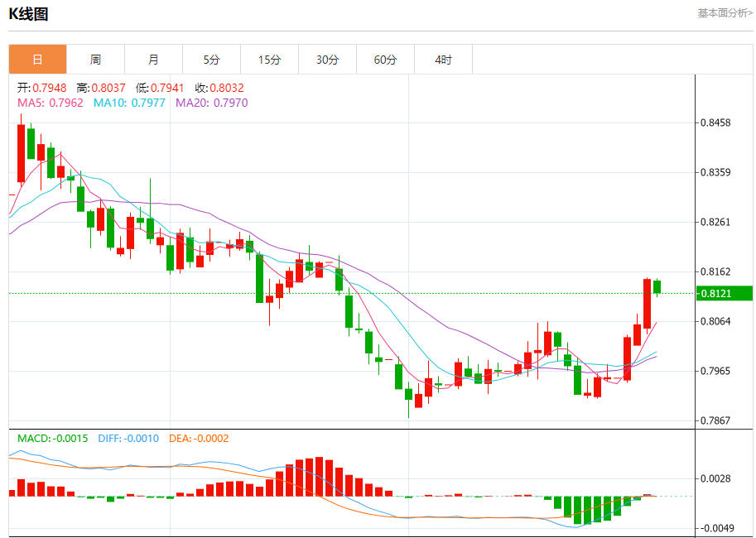Click the MA5: 0.7962 legend
The image size is (756, 538).
pyautogui.click(x=51, y=103)
